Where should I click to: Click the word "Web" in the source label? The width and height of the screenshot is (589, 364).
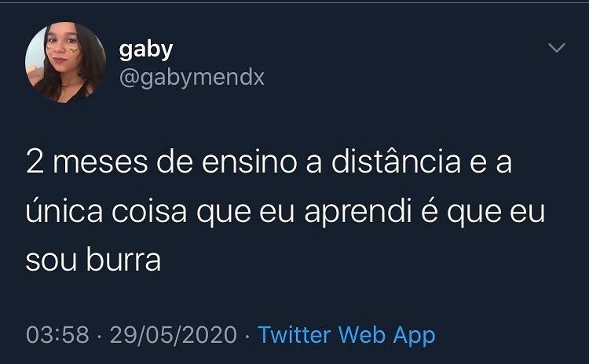[x=362, y=334]
